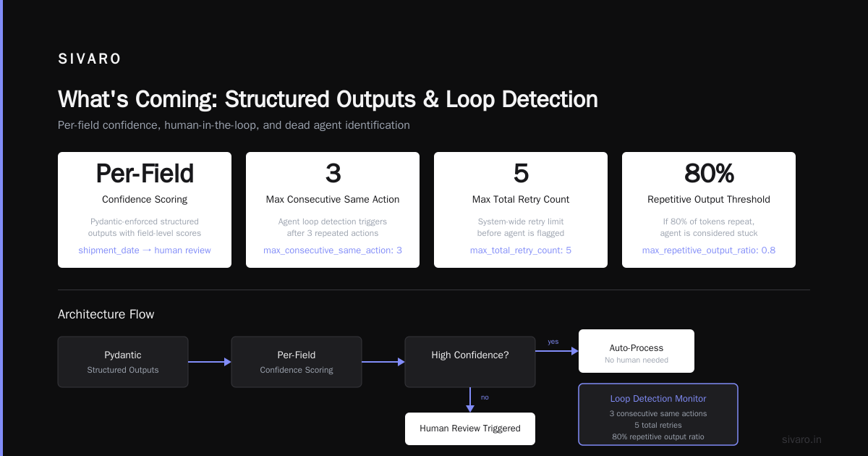
Task: Click max_total_retry_count: 5 config text
Action: pyautogui.click(x=521, y=250)
